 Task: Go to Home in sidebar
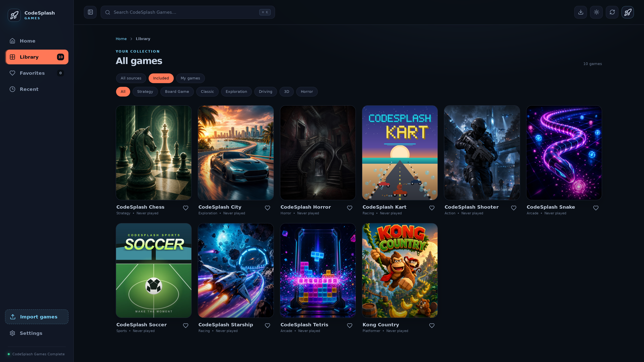pyautogui.click(x=37, y=41)
